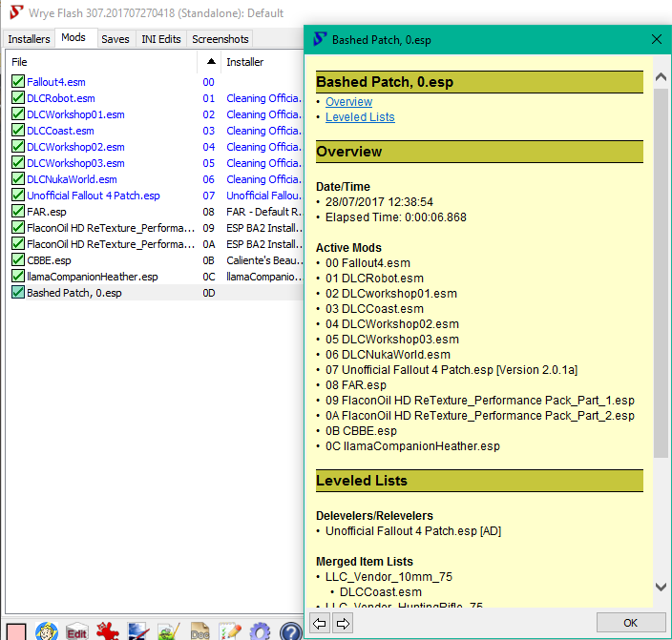Screen dimensions: 672x640
Task: Follow the Overview link
Action: click(348, 101)
